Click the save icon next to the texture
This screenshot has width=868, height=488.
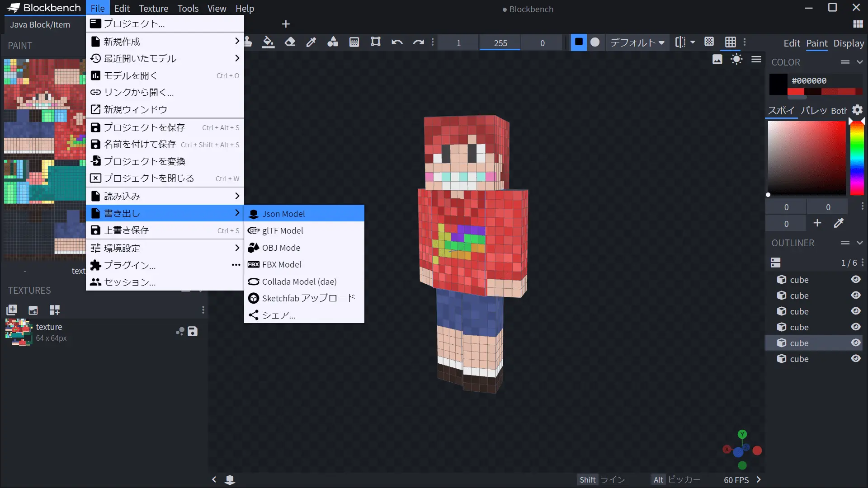point(193,331)
